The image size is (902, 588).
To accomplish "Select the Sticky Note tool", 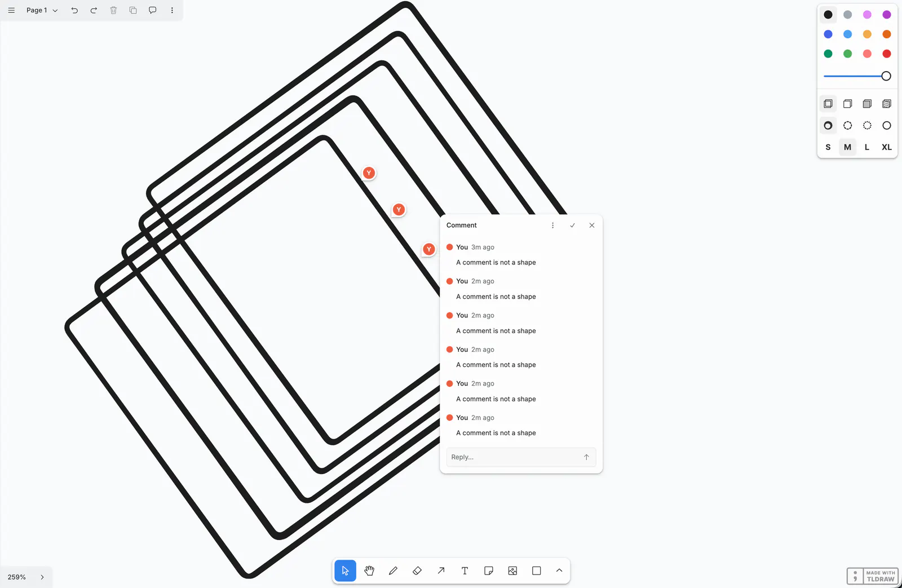I will [x=489, y=571].
